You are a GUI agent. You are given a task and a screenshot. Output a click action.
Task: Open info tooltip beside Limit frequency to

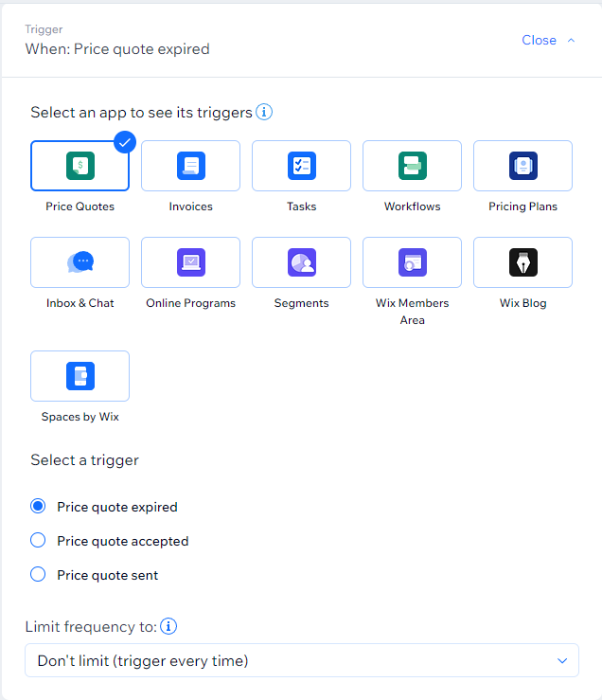[x=168, y=626]
